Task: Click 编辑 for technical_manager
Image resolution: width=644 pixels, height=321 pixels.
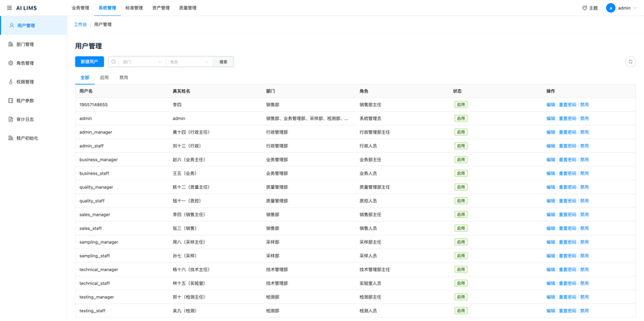Action: 551,270
